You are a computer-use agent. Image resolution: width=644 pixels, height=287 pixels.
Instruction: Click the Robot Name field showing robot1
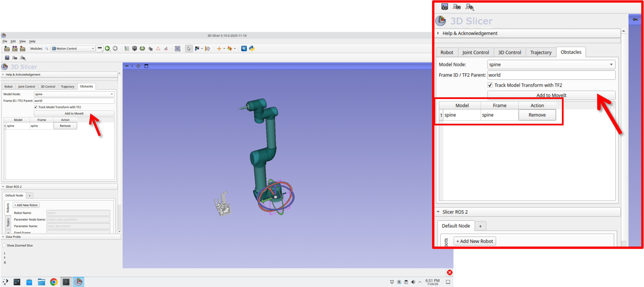[78, 213]
